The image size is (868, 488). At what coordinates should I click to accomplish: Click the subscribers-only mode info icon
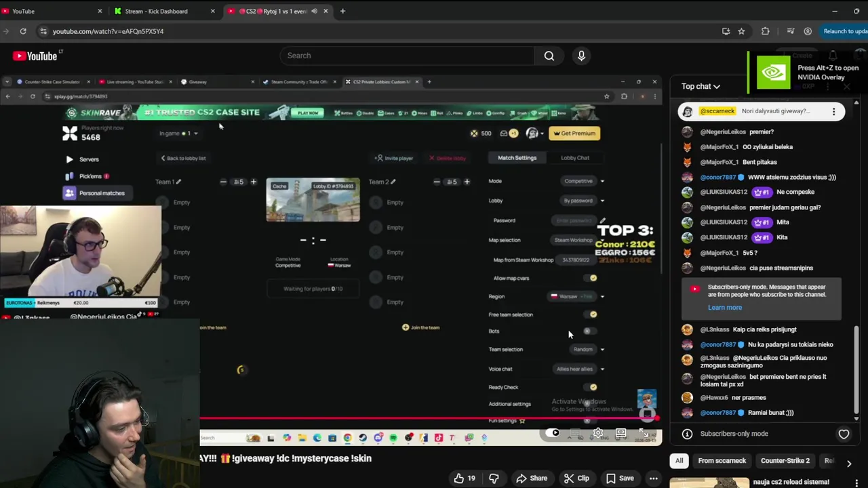[x=687, y=434]
